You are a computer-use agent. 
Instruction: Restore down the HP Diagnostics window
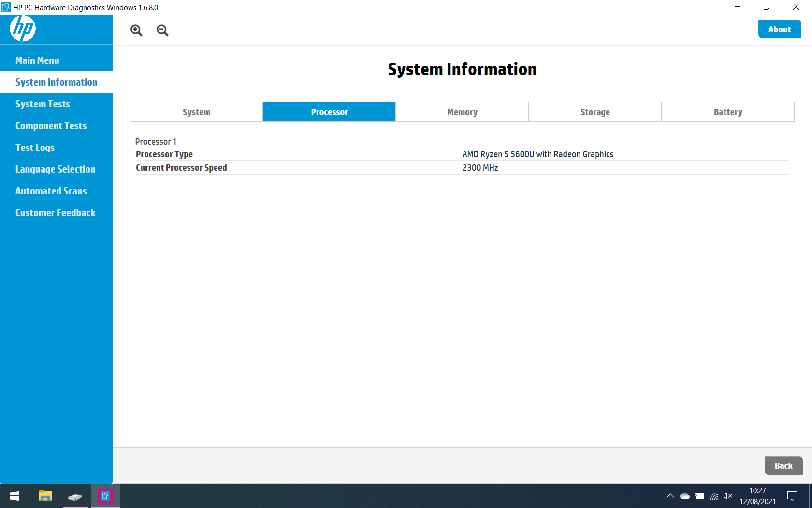pyautogui.click(x=767, y=7)
